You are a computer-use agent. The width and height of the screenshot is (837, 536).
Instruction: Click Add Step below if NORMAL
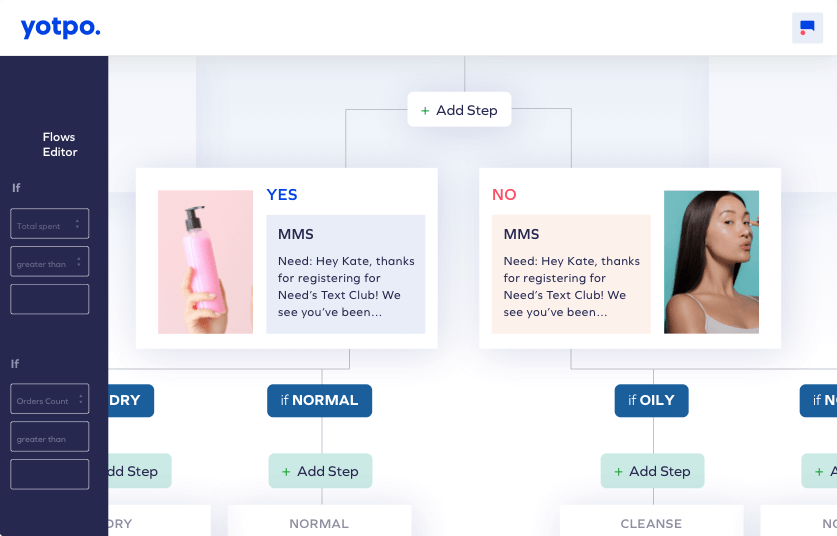(x=320, y=471)
